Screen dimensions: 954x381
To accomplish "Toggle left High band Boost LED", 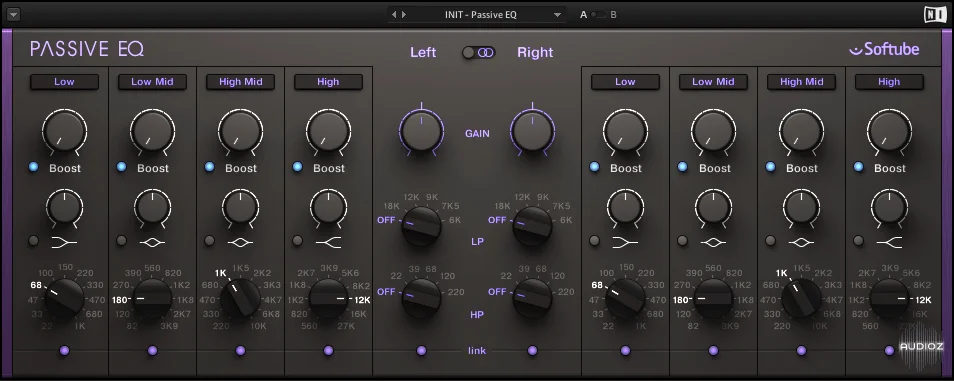I will (x=298, y=167).
